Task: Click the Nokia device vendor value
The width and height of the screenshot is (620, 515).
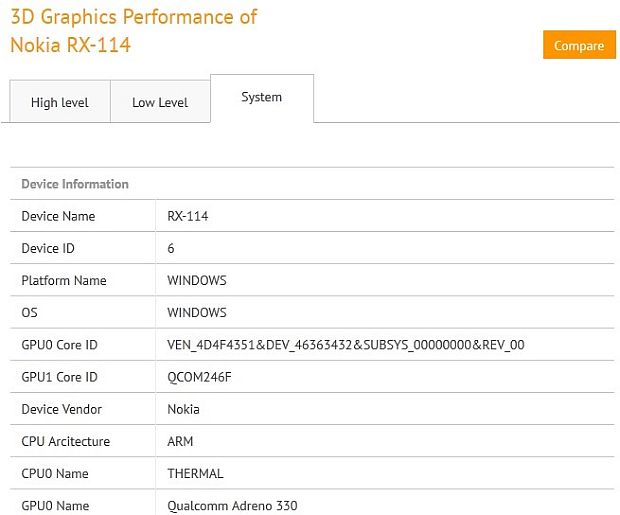Action: [x=183, y=409]
